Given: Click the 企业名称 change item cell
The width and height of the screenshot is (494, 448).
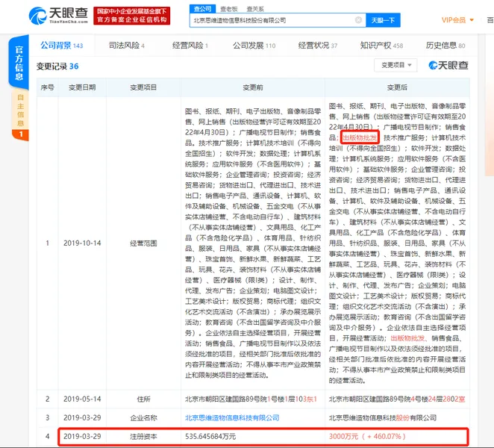Looking at the screenshot, I should (x=144, y=417).
